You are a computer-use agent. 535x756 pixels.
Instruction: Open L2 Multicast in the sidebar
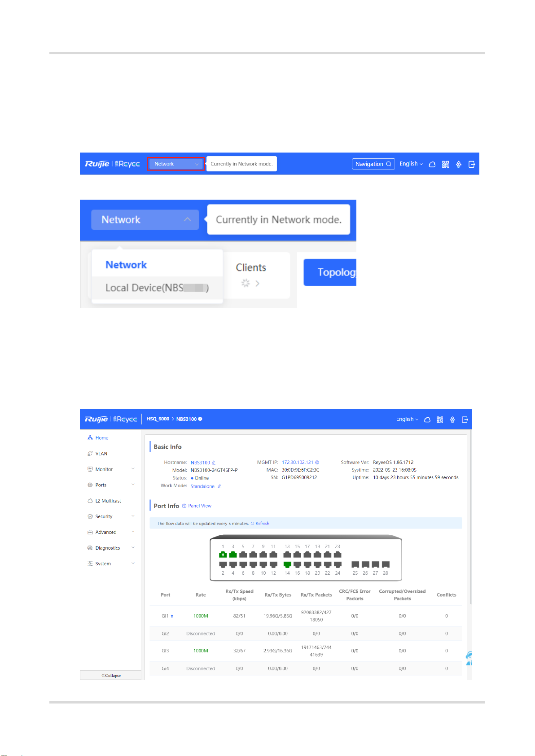pos(108,501)
